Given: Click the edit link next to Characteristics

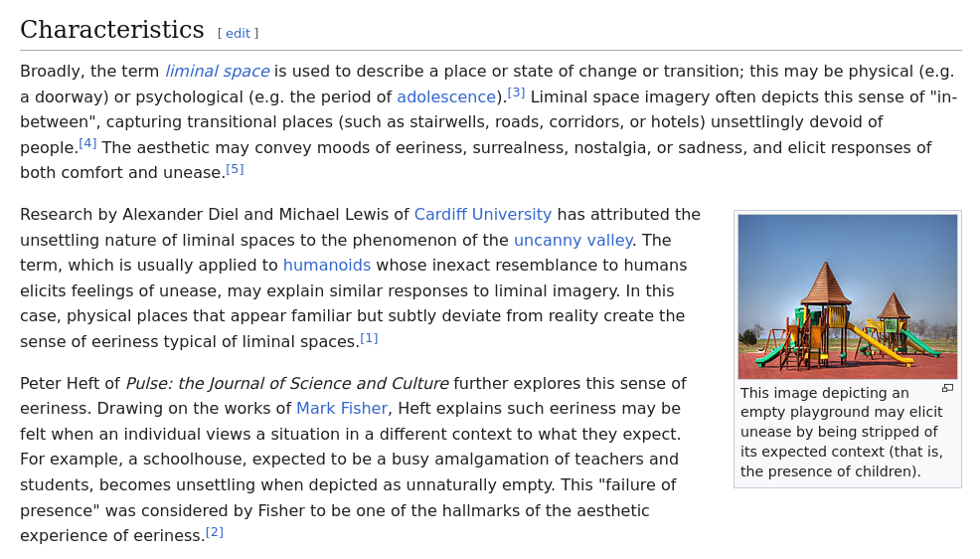Looking at the screenshot, I should click(238, 33).
